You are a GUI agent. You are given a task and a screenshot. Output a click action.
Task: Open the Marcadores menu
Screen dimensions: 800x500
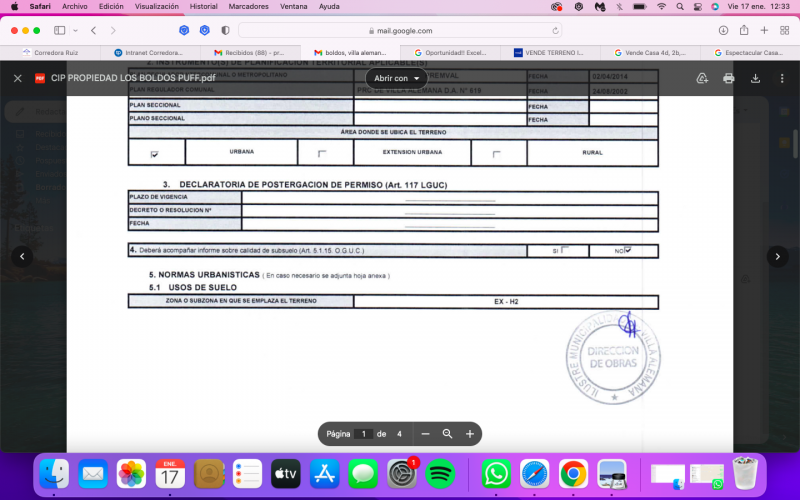coord(248,7)
